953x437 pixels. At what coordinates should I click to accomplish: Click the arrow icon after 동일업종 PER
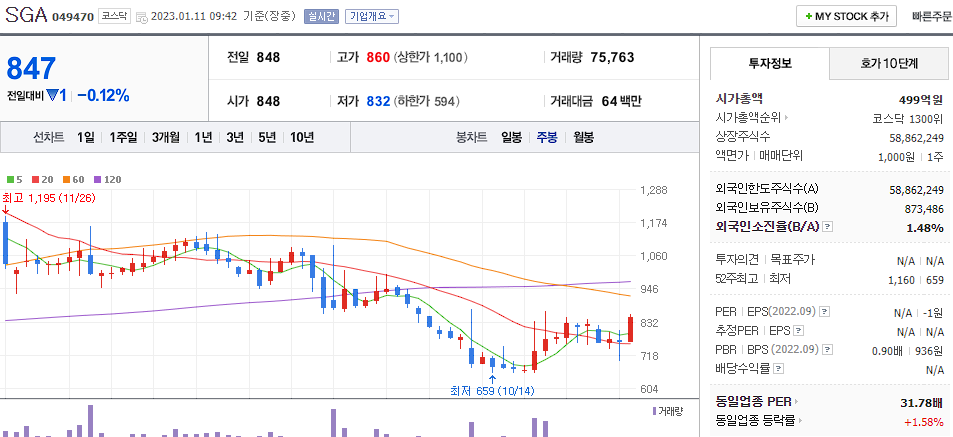click(797, 402)
